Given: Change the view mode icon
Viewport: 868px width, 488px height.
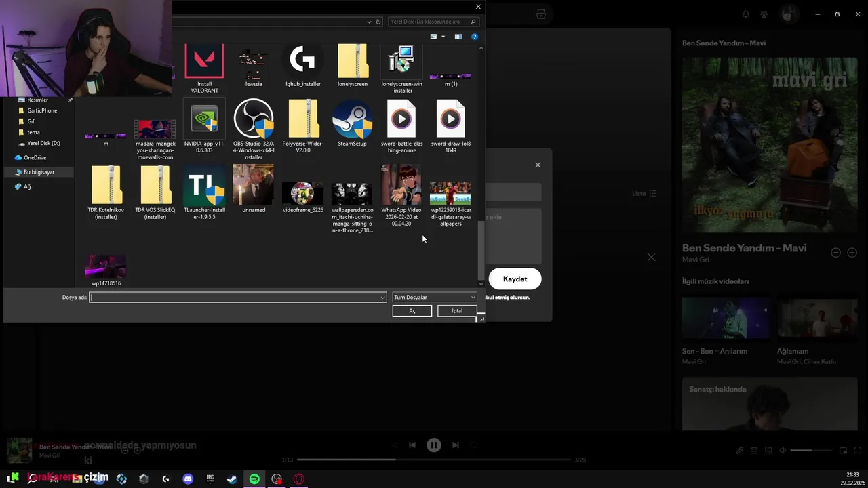Looking at the screenshot, I should [x=433, y=37].
